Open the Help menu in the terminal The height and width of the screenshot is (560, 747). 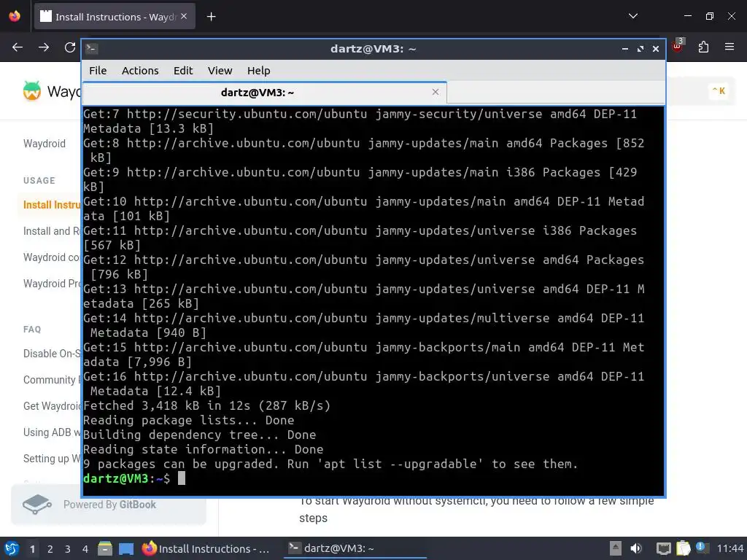click(x=259, y=71)
